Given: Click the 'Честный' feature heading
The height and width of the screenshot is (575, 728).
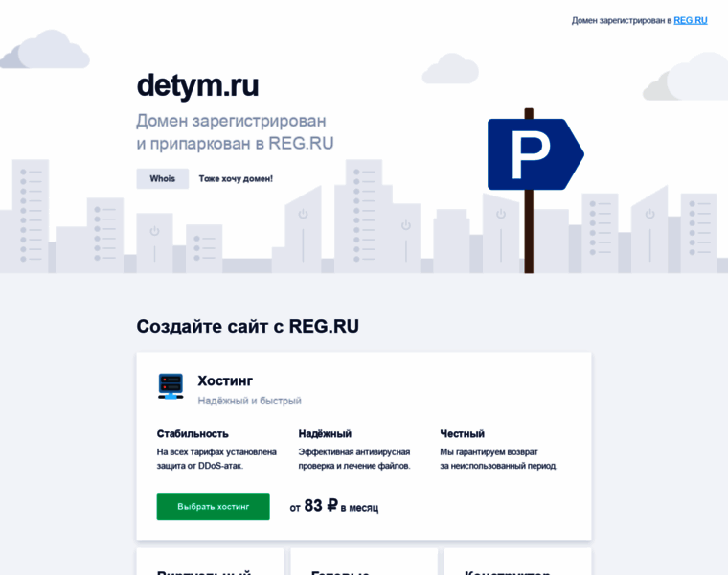Looking at the screenshot, I should click(x=463, y=434).
